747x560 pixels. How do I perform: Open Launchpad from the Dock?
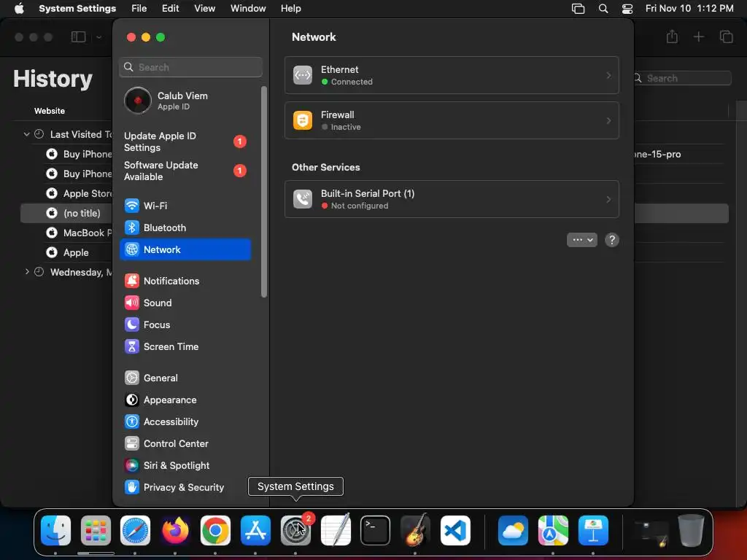pyautogui.click(x=96, y=531)
